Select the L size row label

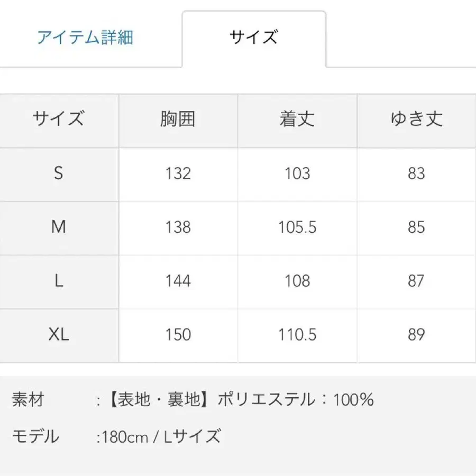[x=58, y=281]
